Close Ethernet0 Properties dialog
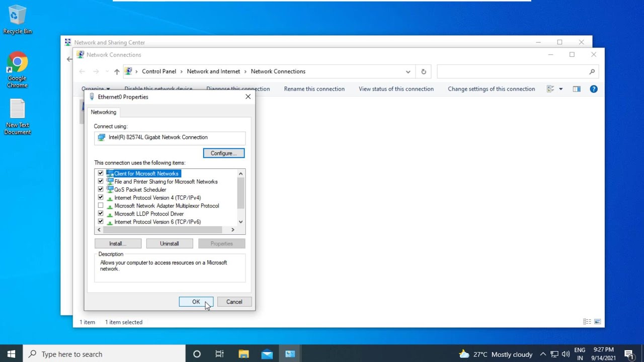 [x=248, y=97]
